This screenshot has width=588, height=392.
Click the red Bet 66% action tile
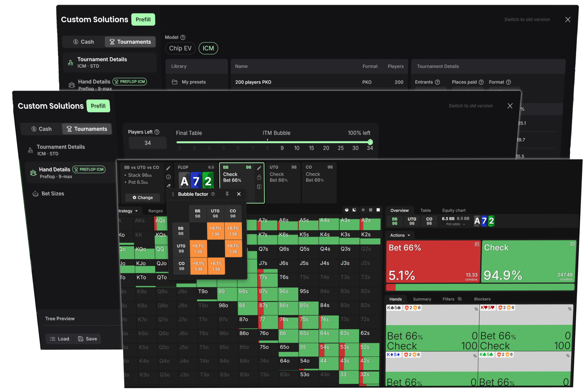(x=433, y=262)
